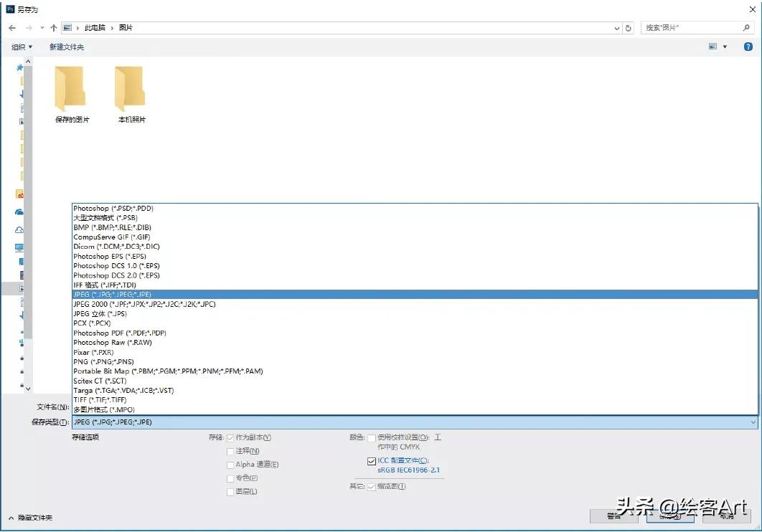The image size is (762, 532).
Task: Enable 使用校样设置 checkbox
Action: coord(372,438)
